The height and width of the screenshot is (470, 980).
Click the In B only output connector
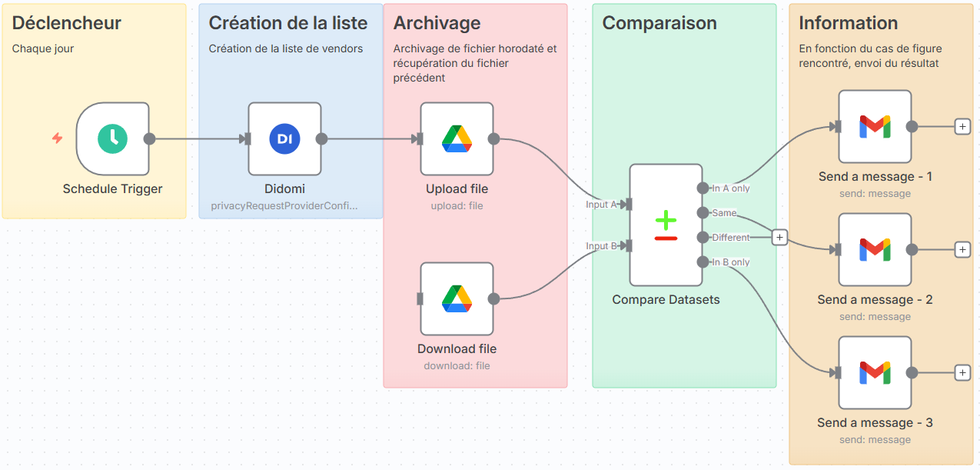pos(703,262)
